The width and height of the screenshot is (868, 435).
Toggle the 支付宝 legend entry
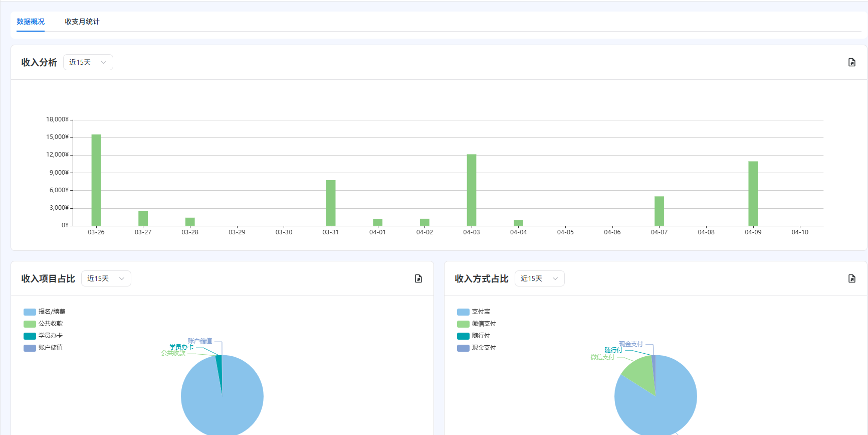pyautogui.click(x=474, y=312)
